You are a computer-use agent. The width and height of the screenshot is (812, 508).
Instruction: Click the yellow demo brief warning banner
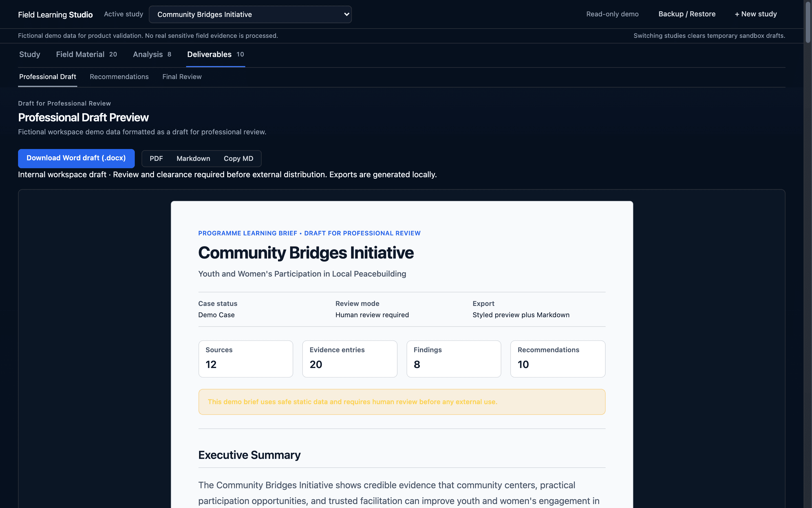(402, 402)
